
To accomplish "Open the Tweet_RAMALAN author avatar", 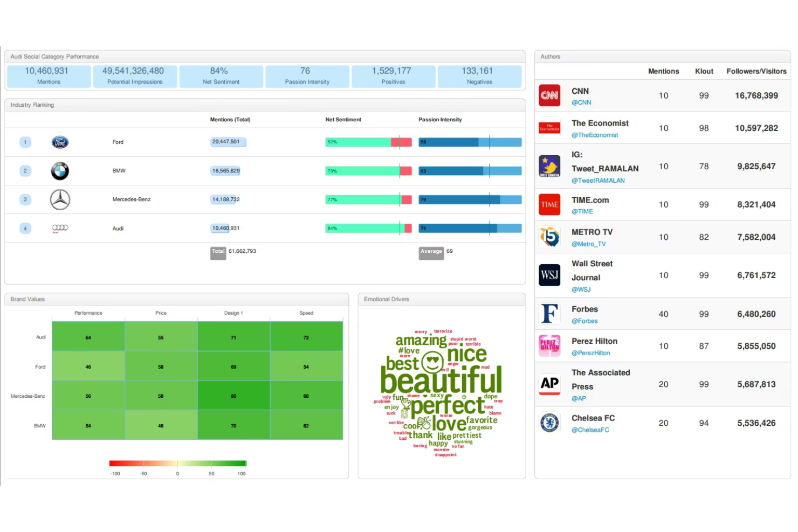I will click(x=549, y=166).
